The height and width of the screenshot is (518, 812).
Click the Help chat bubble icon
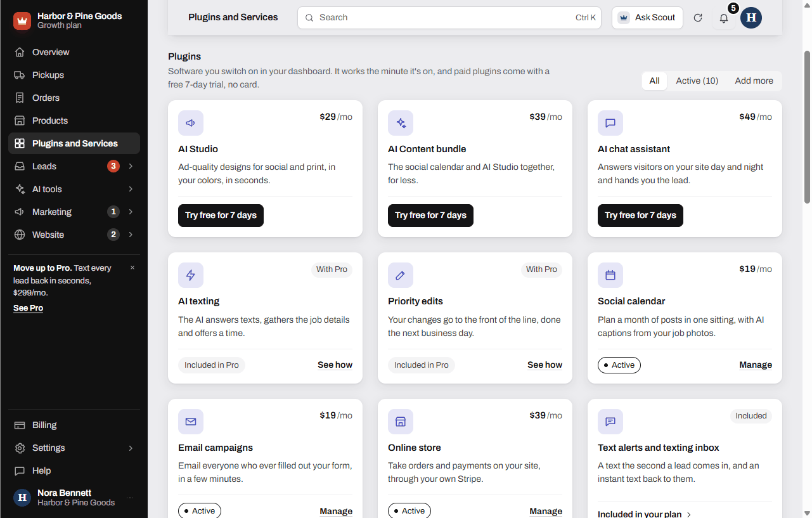[20, 470]
